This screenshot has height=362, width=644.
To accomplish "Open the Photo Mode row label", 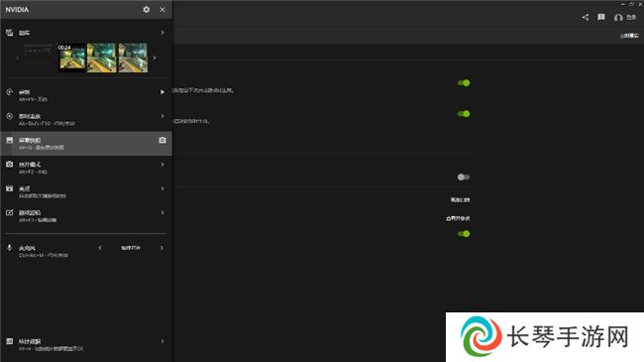I will (30, 165).
